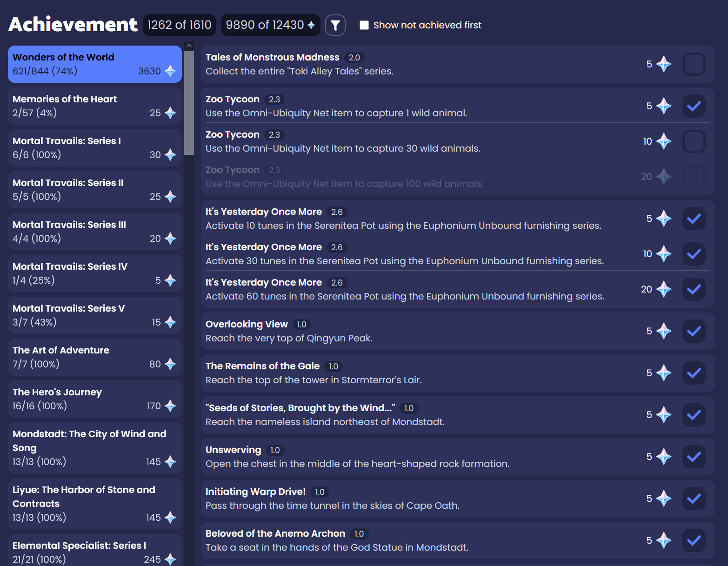Click Beloved of the Anemo Archon title
This screenshot has width=728, height=566.
[275, 533]
